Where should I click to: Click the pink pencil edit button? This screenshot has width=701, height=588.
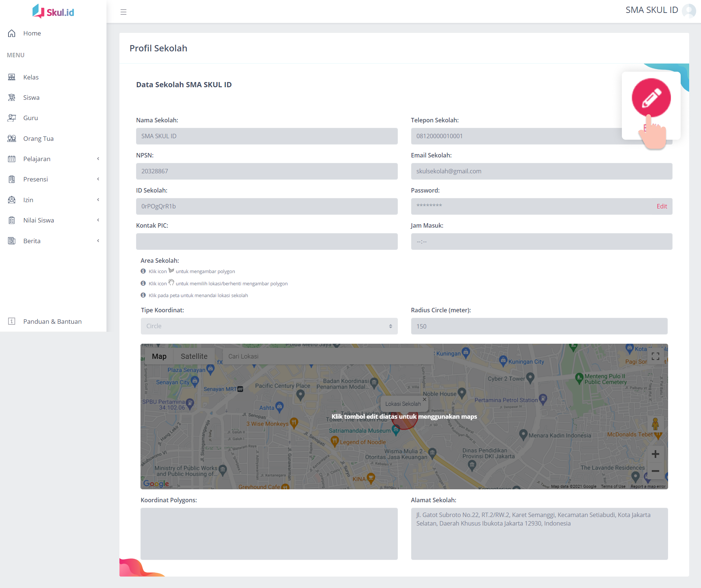click(x=651, y=98)
